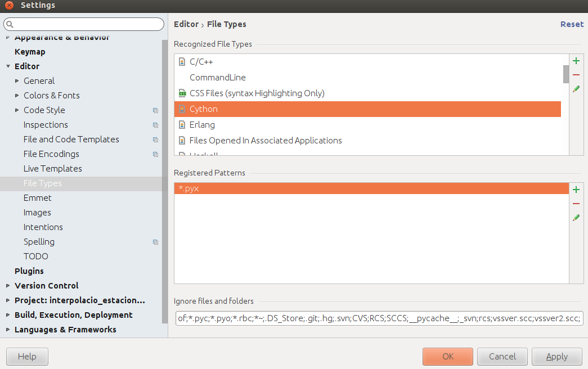Click the Code Style project-level copy icon
Viewport: 588px width, 369px height.
pos(155,110)
